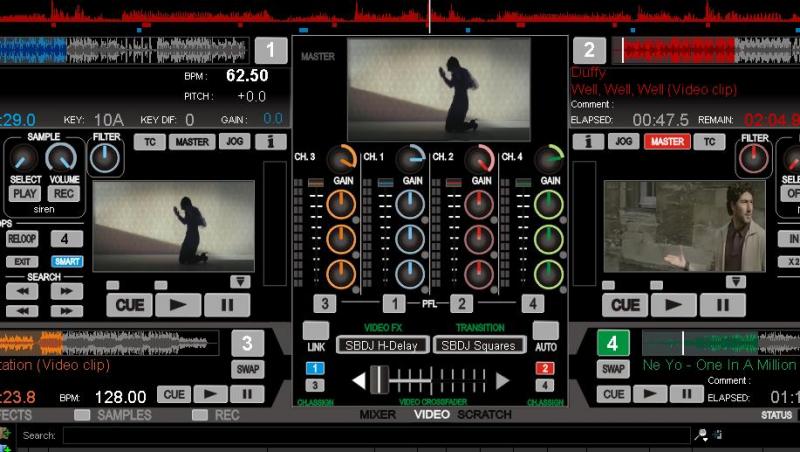Pause deck 3
This screenshot has height=452, width=800.
point(246,394)
